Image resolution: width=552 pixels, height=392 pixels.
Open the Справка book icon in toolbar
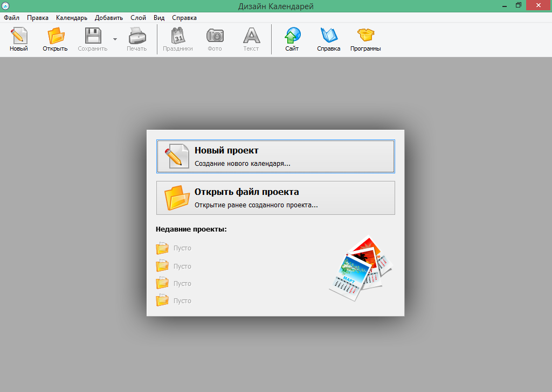(x=328, y=36)
